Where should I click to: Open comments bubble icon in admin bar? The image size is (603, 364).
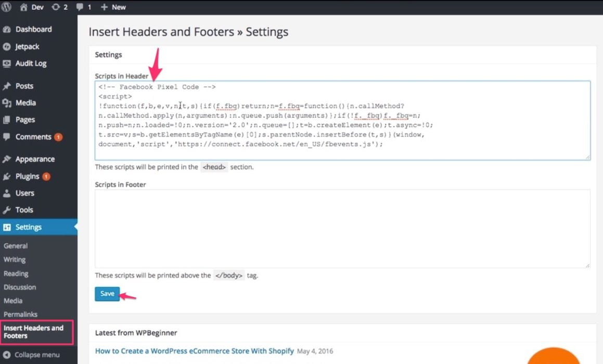click(x=80, y=7)
